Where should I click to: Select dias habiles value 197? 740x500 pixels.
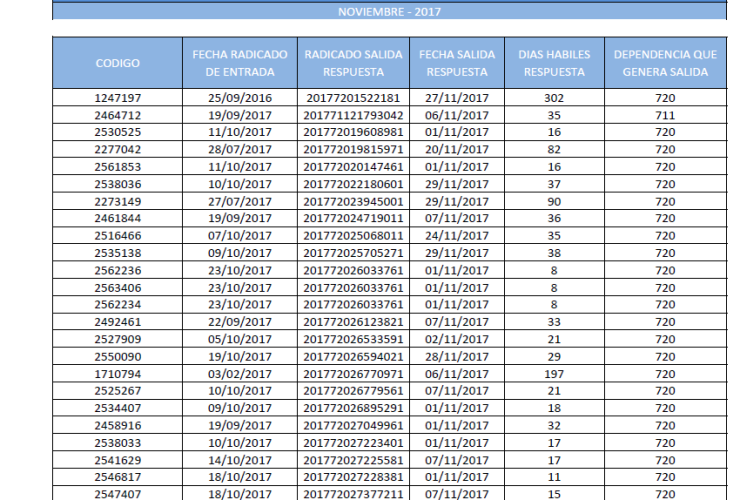pos(554,374)
